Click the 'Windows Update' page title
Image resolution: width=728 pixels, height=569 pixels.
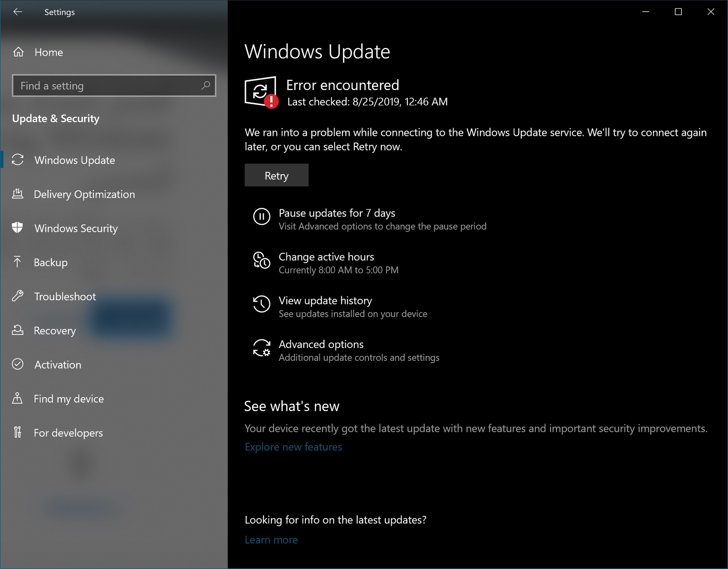(x=317, y=51)
